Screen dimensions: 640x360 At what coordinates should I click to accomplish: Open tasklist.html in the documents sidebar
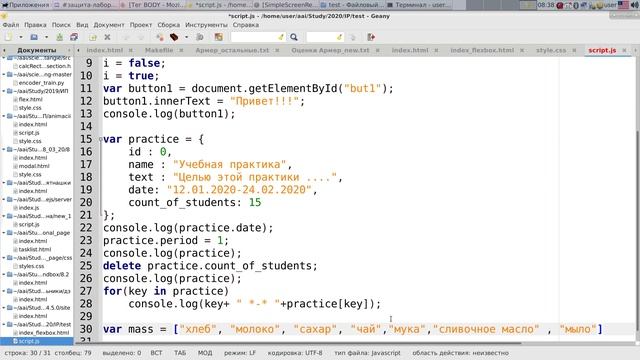(x=35, y=249)
